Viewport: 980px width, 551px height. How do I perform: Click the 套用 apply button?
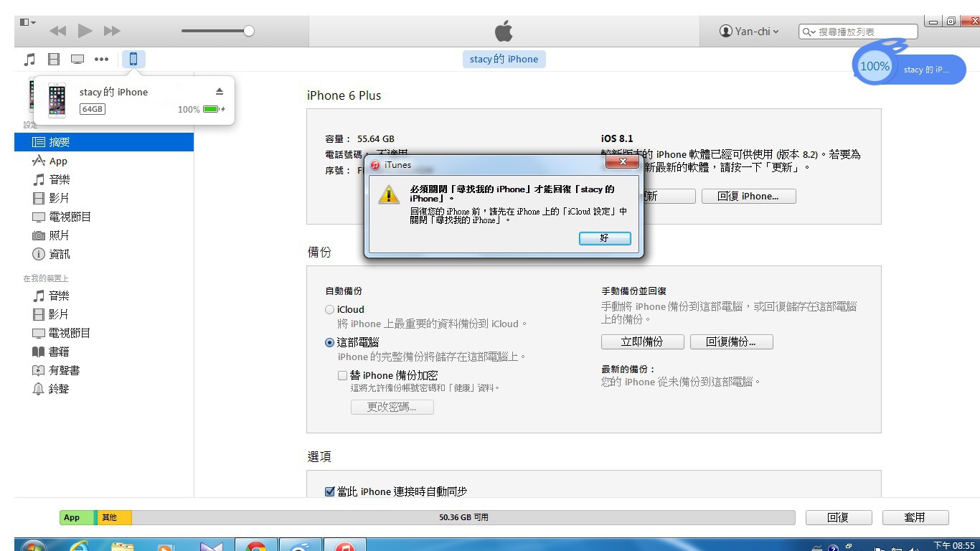915,517
